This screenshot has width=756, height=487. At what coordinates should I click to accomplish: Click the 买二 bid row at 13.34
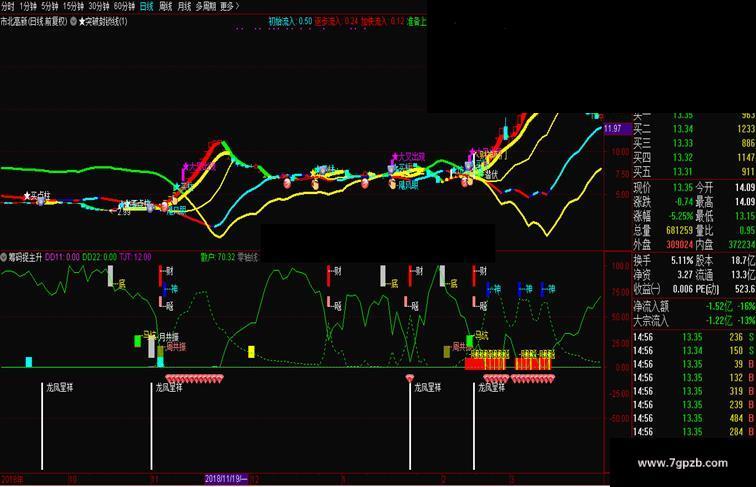[694, 129]
